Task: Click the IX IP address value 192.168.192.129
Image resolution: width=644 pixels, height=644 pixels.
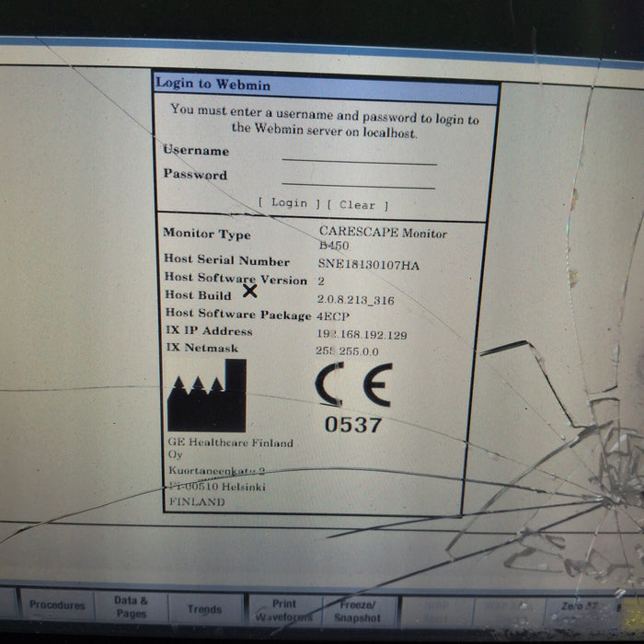Action: [362, 335]
